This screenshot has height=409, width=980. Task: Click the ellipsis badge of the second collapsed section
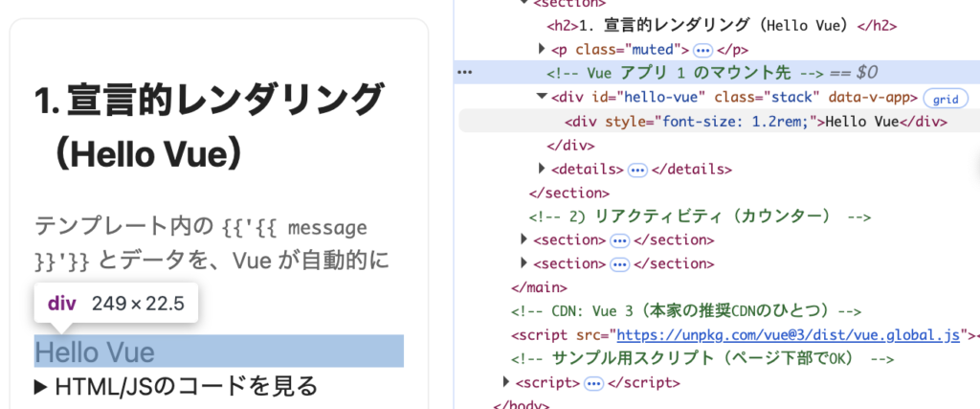[619, 264]
